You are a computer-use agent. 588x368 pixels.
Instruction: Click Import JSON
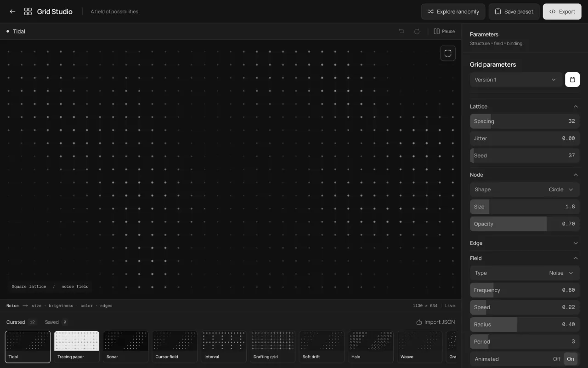[x=435, y=322]
